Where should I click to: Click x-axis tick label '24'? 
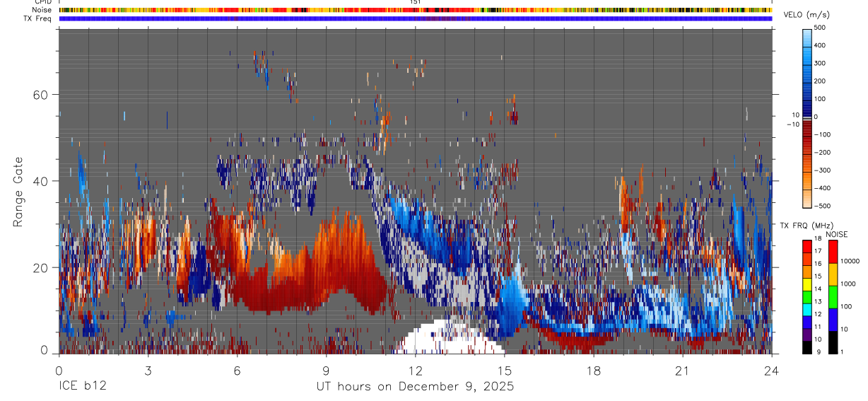click(x=771, y=371)
